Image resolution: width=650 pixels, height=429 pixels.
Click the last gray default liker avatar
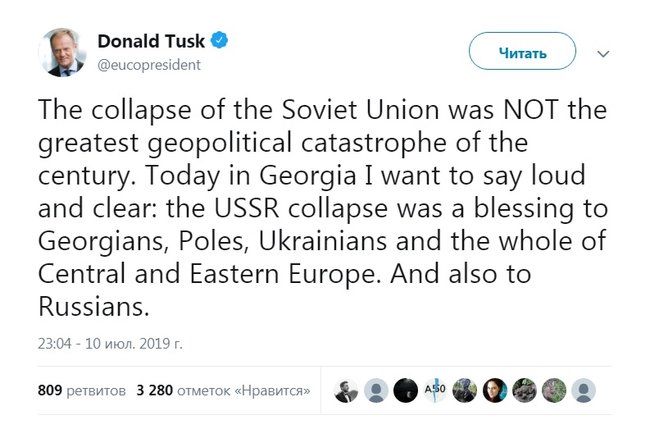click(583, 390)
